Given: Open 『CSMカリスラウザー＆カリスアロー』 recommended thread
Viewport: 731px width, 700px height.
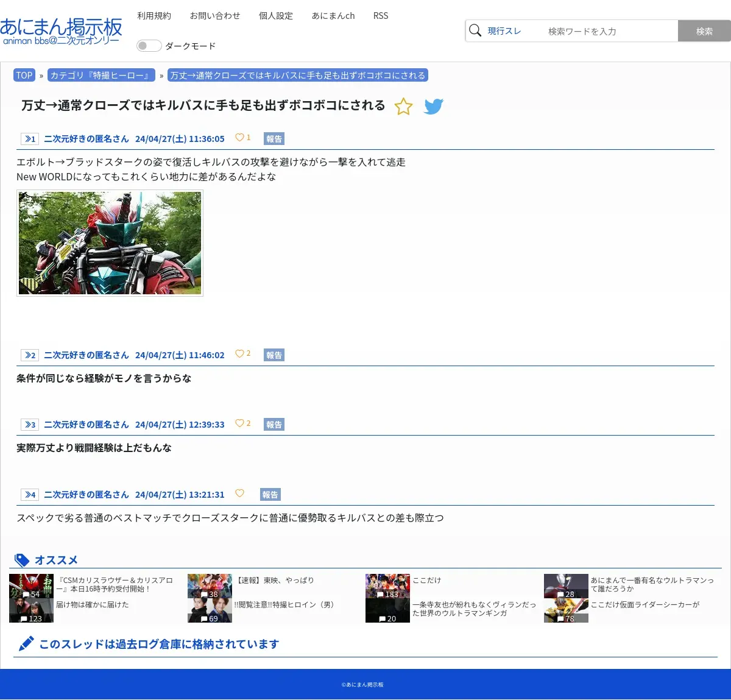Looking at the screenshot, I should click(115, 585).
